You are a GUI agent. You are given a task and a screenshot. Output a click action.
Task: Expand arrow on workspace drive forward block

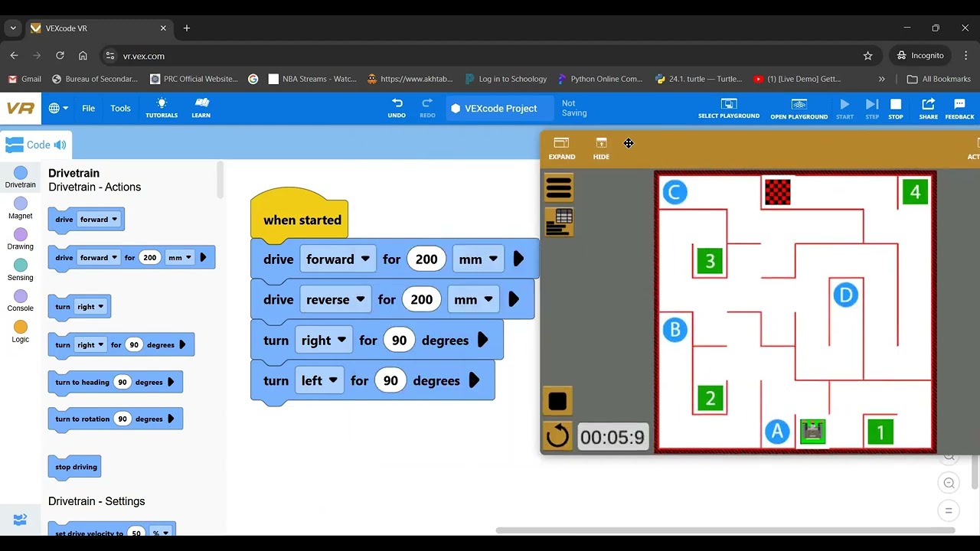(518, 259)
